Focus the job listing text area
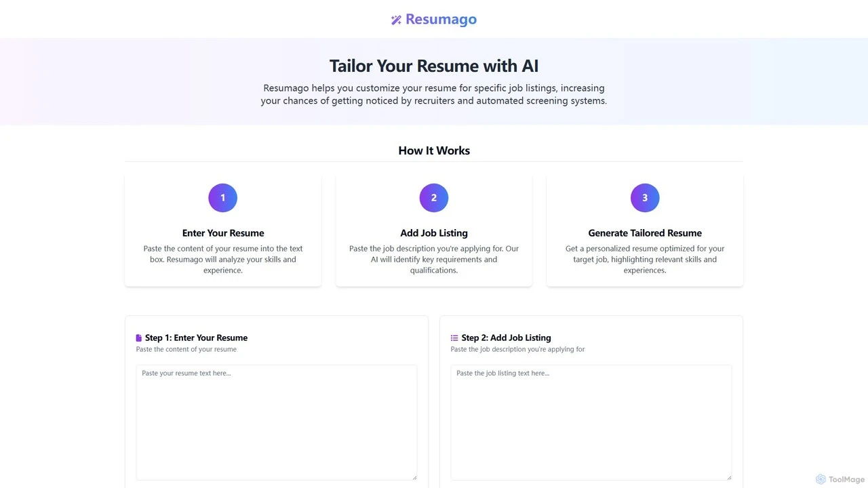 pyautogui.click(x=591, y=423)
